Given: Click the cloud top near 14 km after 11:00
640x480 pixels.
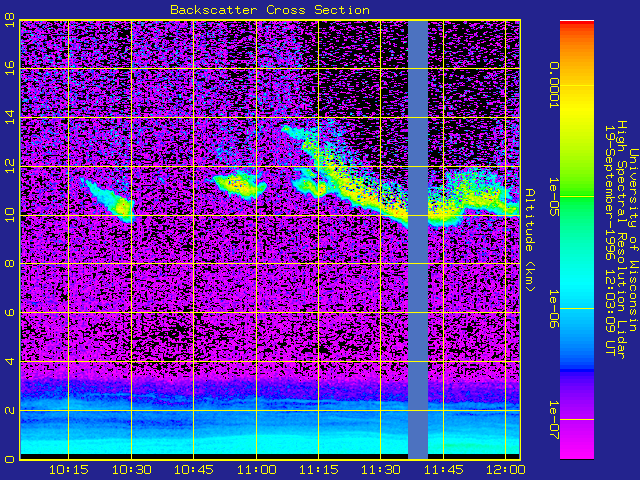Looking at the screenshot, I should coord(300,135).
